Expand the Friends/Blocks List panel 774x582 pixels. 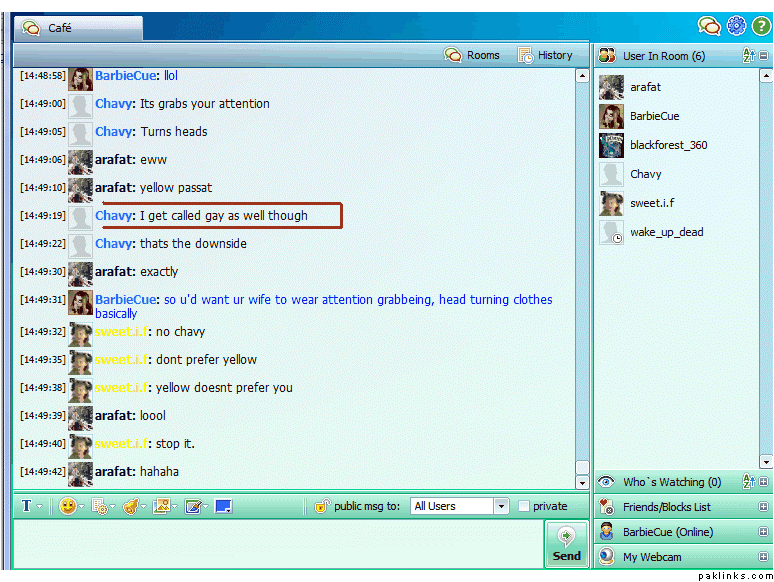click(x=764, y=507)
